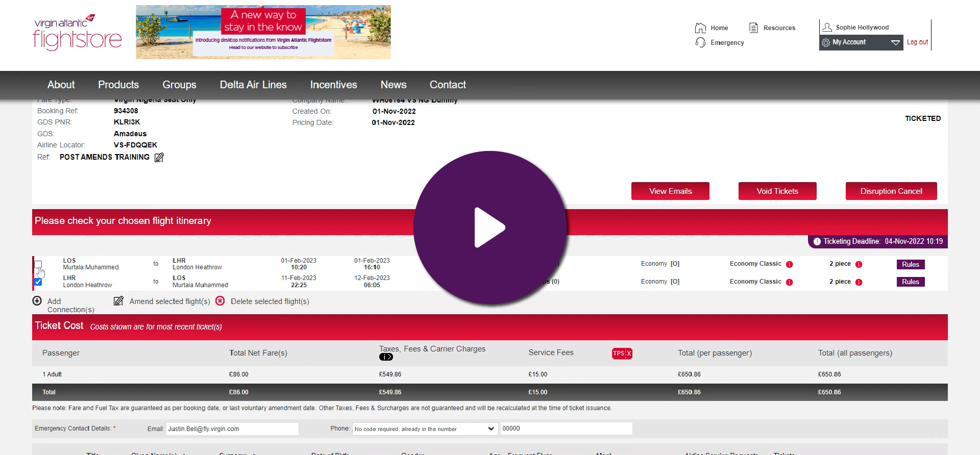Open info icon under Taxes, Fees & Carrier Charges
Viewport: 980px width, 455px height.
386,357
